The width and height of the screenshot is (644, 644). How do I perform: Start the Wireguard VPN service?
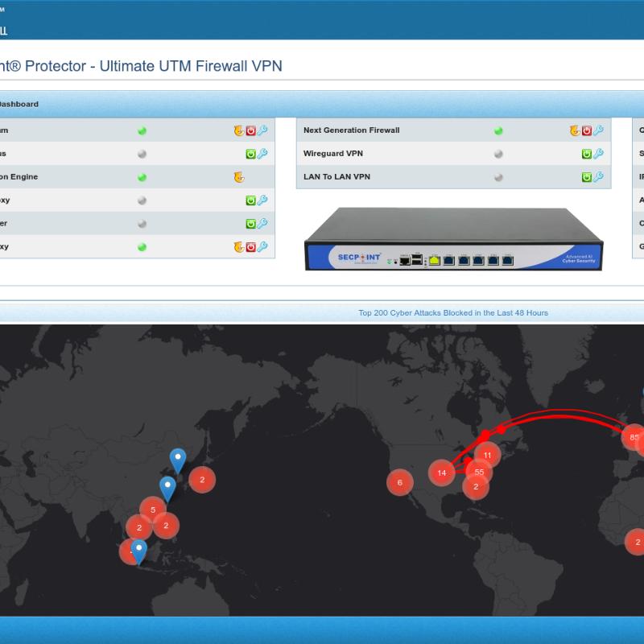coord(587,154)
